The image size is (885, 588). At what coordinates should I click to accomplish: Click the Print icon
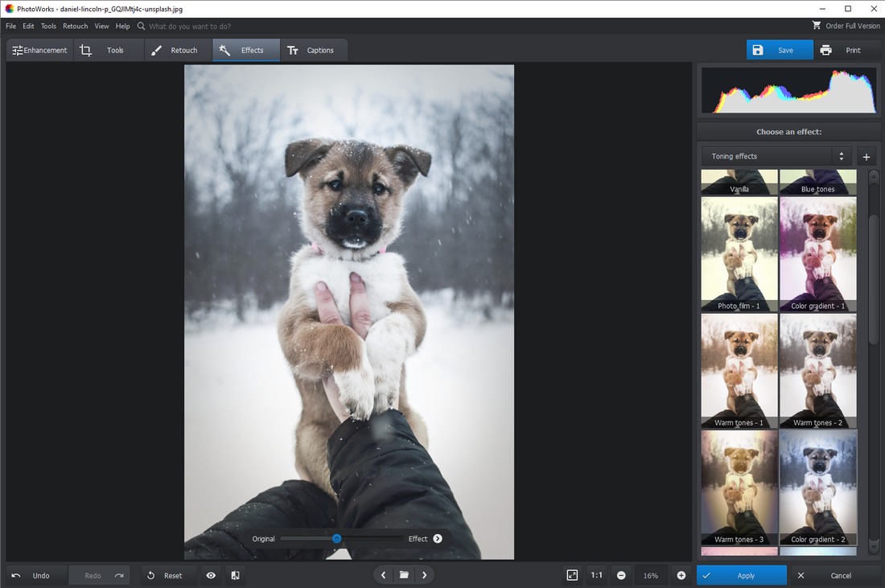click(x=826, y=50)
